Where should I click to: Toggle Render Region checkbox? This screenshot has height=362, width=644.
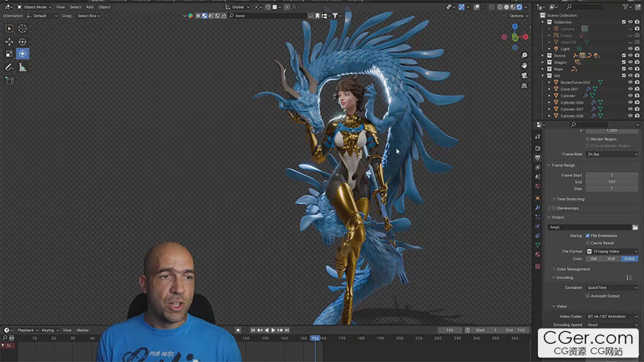click(588, 139)
